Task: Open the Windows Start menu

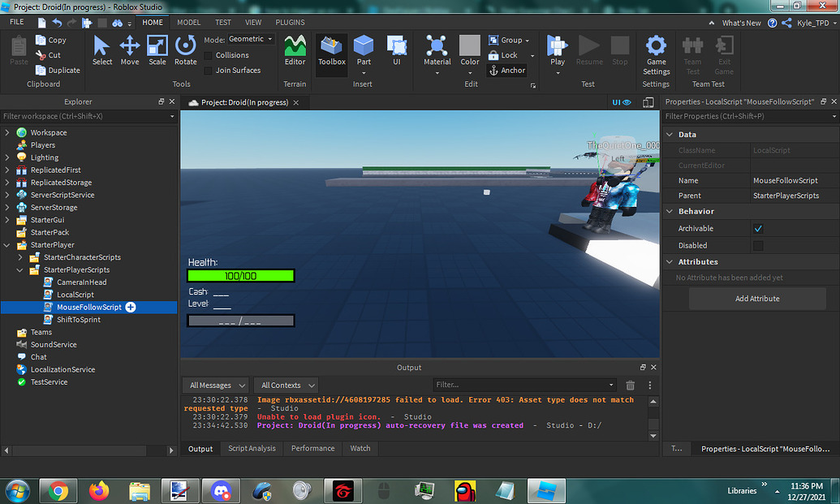Action: click(x=17, y=491)
